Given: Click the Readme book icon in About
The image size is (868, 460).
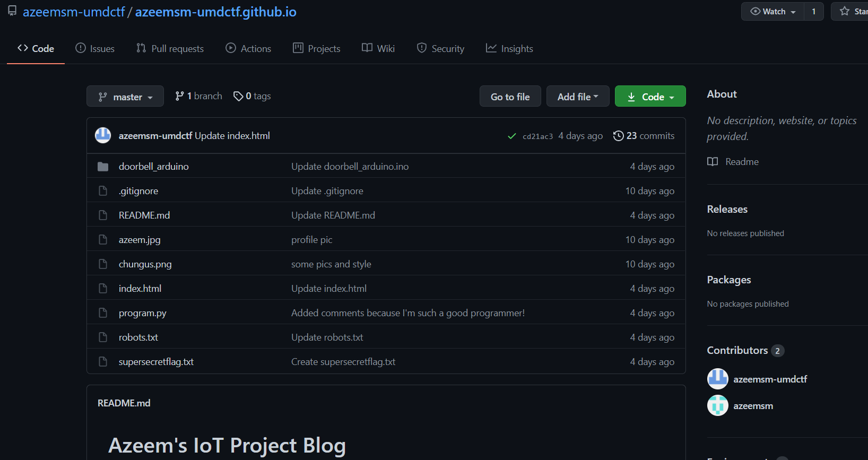Looking at the screenshot, I should pyautogui.click(x=713, y=161).
